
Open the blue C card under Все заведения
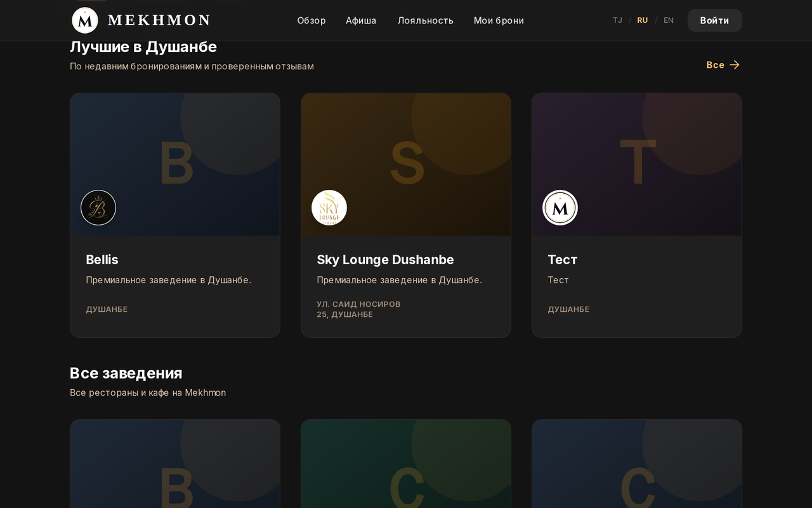point(637,464)
